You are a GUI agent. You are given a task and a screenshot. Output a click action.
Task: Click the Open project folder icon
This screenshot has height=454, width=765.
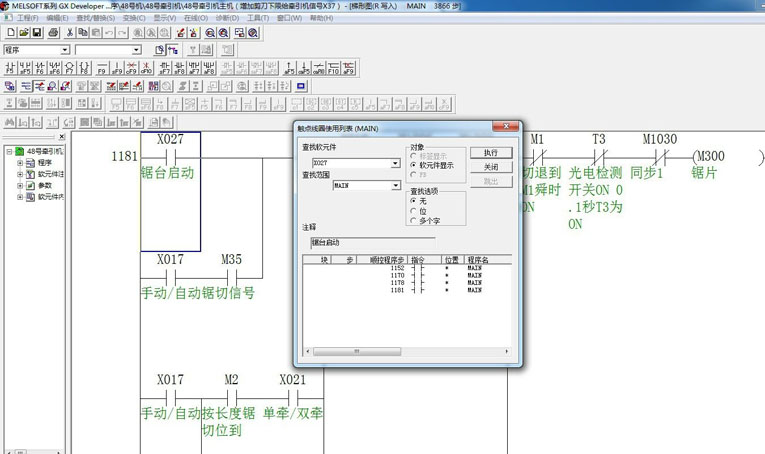pyautogui.click(x=24, y=33)
